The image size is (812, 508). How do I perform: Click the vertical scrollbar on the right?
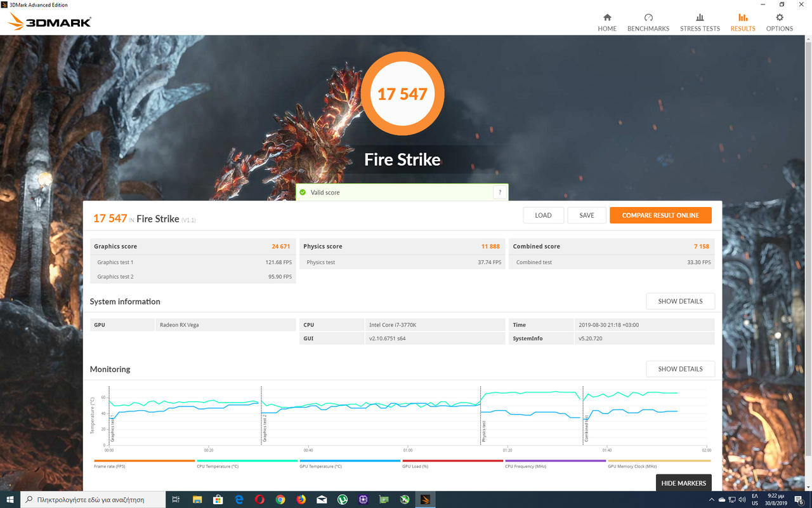808,248
